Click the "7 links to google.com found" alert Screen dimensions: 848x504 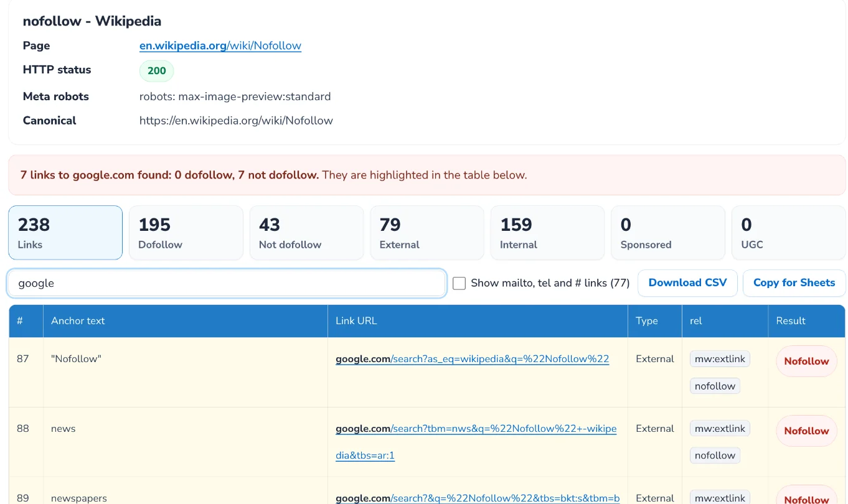click(x=427, y=175)
